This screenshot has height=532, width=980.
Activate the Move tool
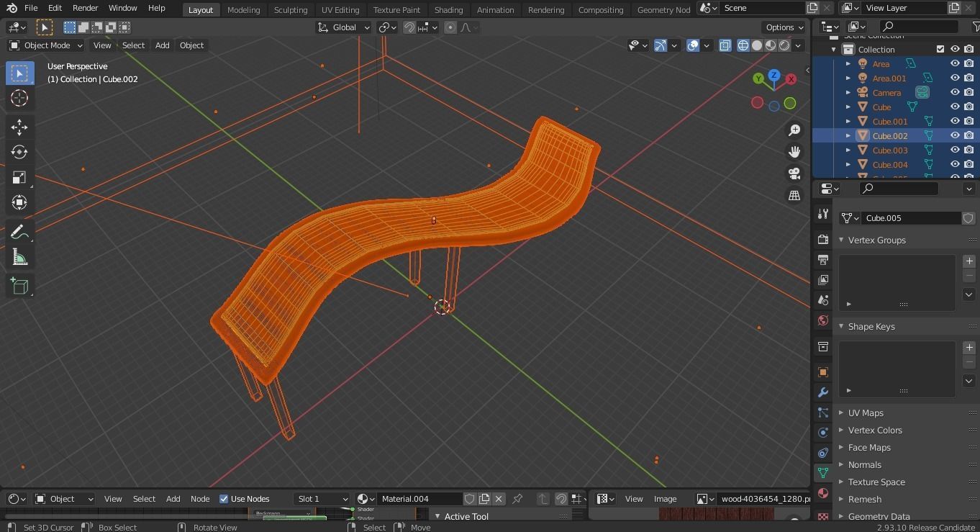click(19, 127)
